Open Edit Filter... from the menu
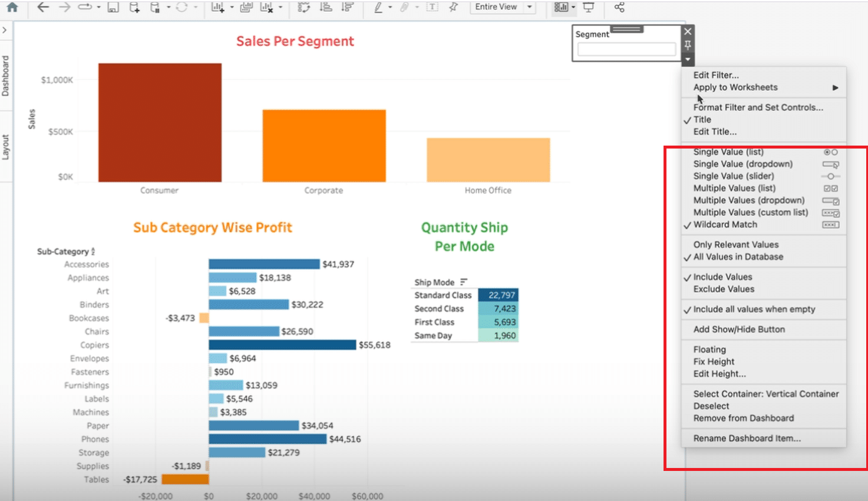Image resolution: width=868 pixels, height=501 pixels. click(716, 75)
